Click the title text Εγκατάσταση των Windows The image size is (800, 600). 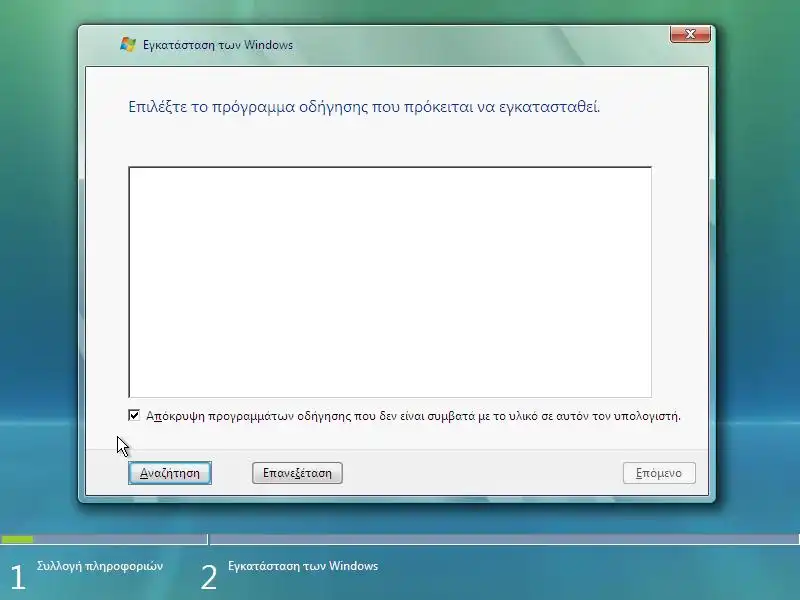218,45
